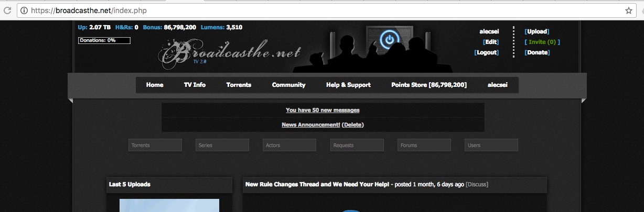Open the Points Store menu
The image size is (644, 212).
coord(429,85)
